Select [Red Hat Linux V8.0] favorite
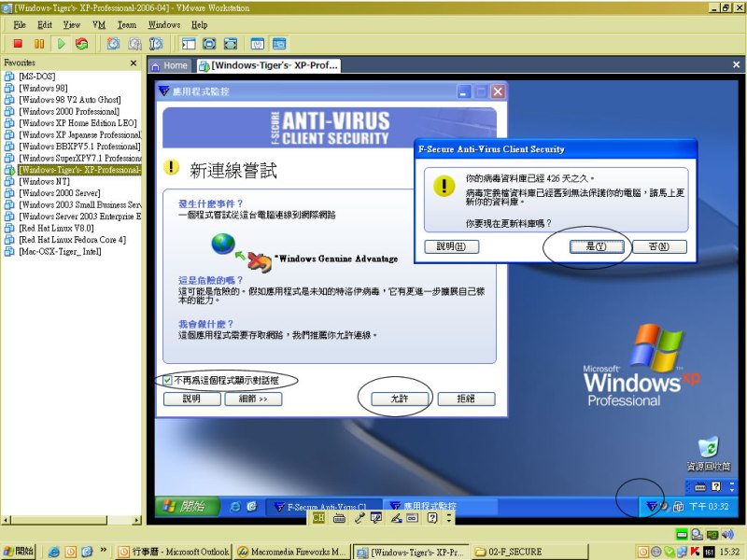The width and height of the screenshot is (747, 560). point(56,228)
